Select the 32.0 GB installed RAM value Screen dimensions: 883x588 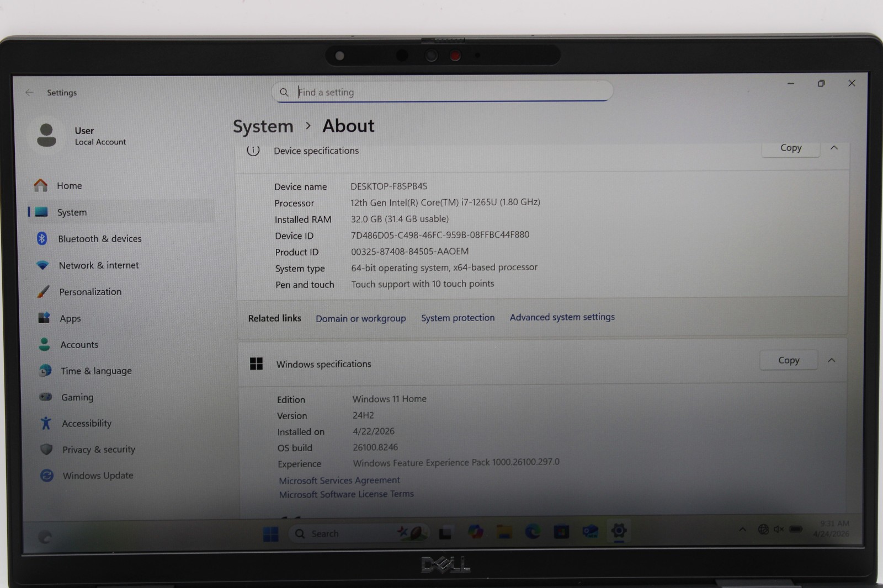click(400, 219)
